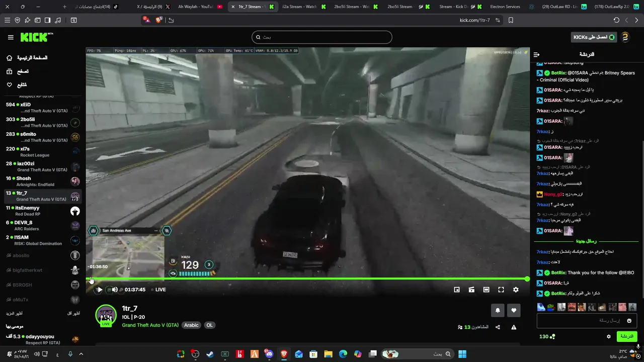Switch to ii2a Stream tab
Viewport: 644px width, 362px height.
303,7
